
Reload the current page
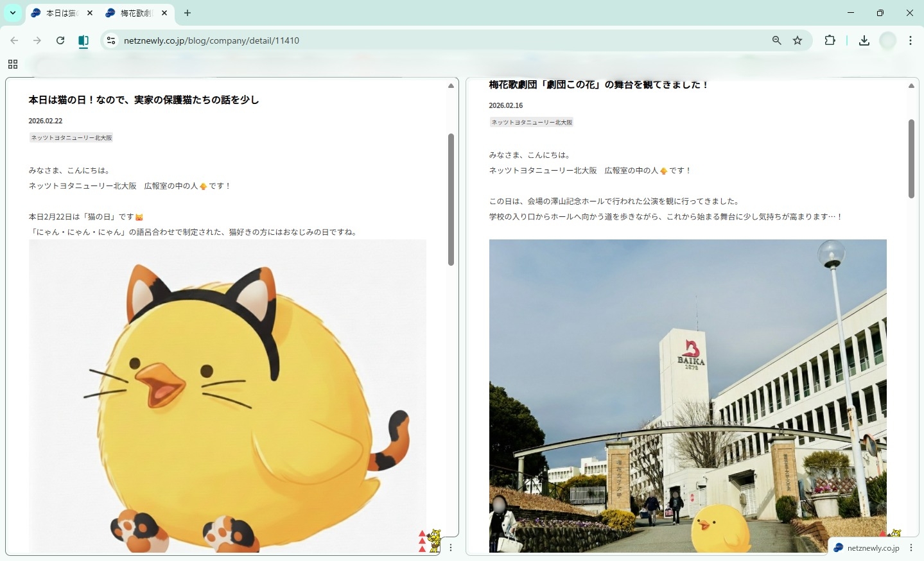pos(60,40)
